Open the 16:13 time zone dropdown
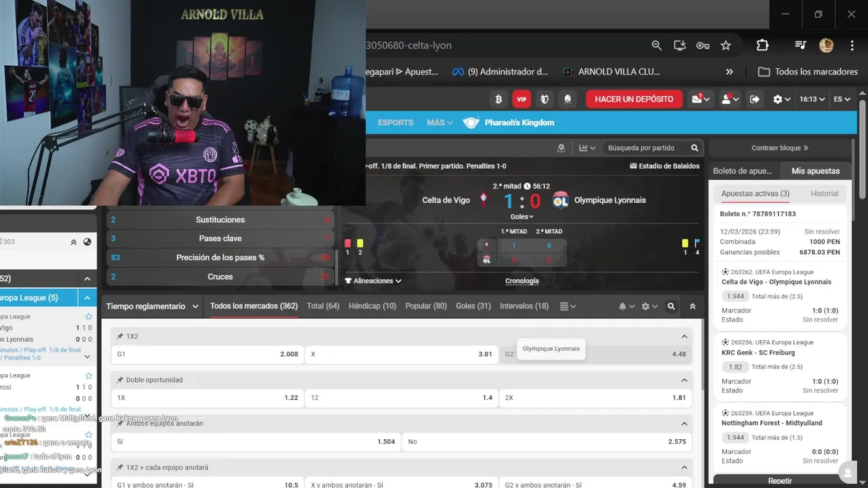 [812, 99]
